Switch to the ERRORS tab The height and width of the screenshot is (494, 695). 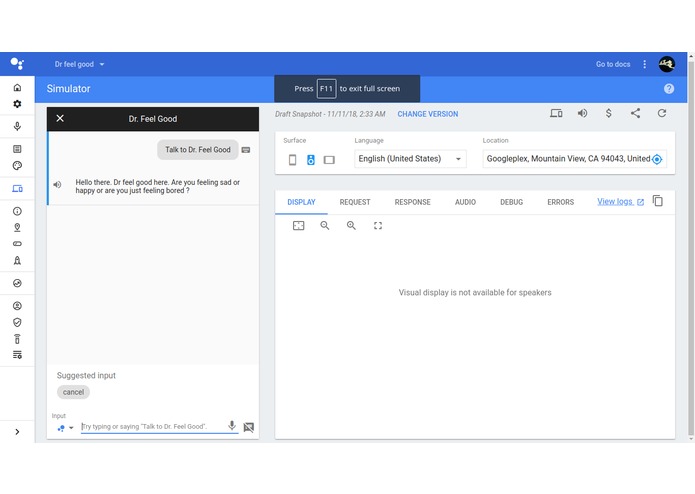(x=561, y=202)
